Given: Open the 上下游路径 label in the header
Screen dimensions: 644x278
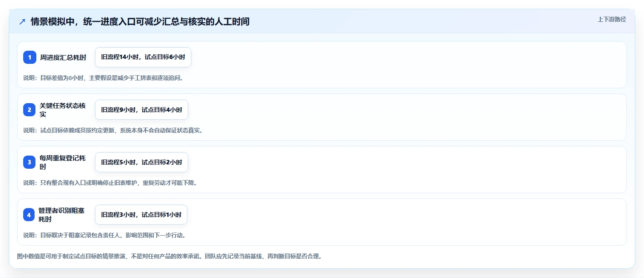Looking at the screenshot, I should pyautogui.click(x=612, y=19).
